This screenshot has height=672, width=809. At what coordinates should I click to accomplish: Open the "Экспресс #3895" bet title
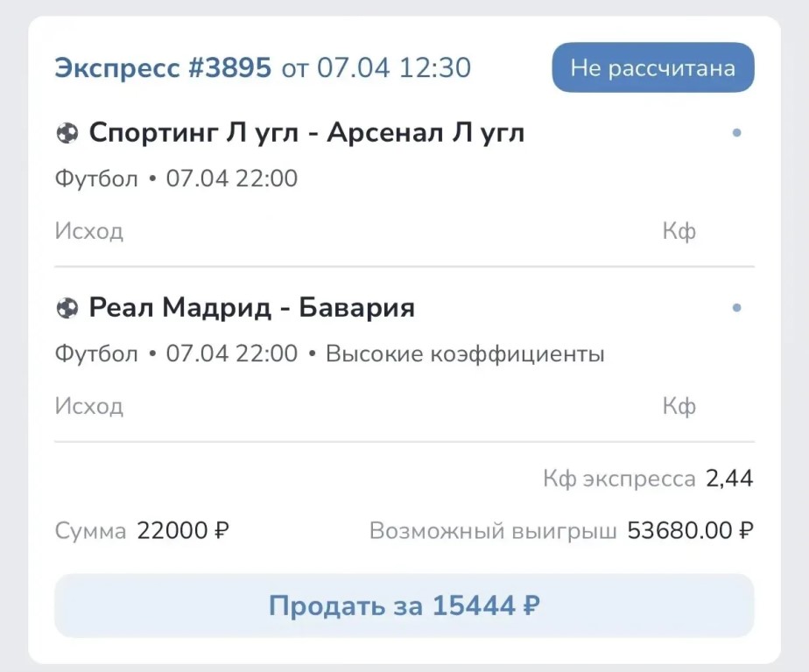tap(163, 67)
